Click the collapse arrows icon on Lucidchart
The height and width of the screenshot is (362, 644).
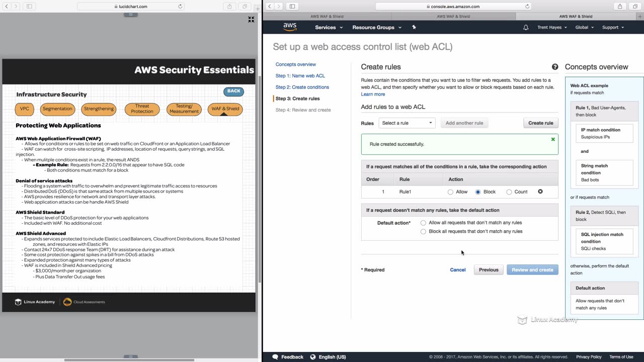(251, 20)
